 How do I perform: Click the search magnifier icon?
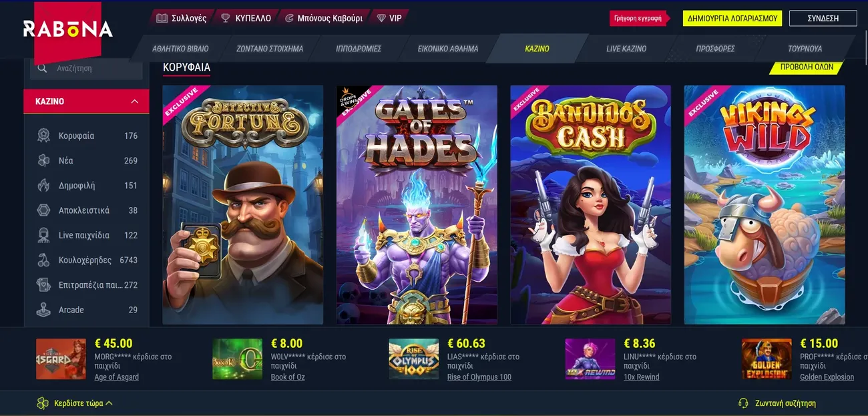tap(42, 68)
